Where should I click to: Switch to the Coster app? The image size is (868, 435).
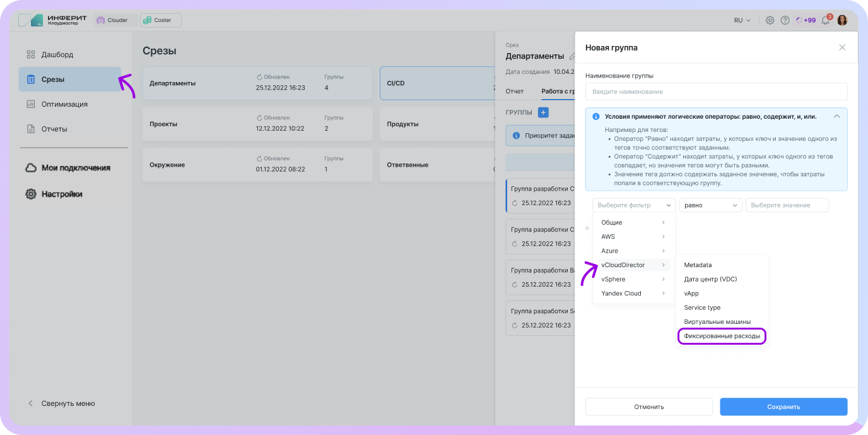click(160, 20)
